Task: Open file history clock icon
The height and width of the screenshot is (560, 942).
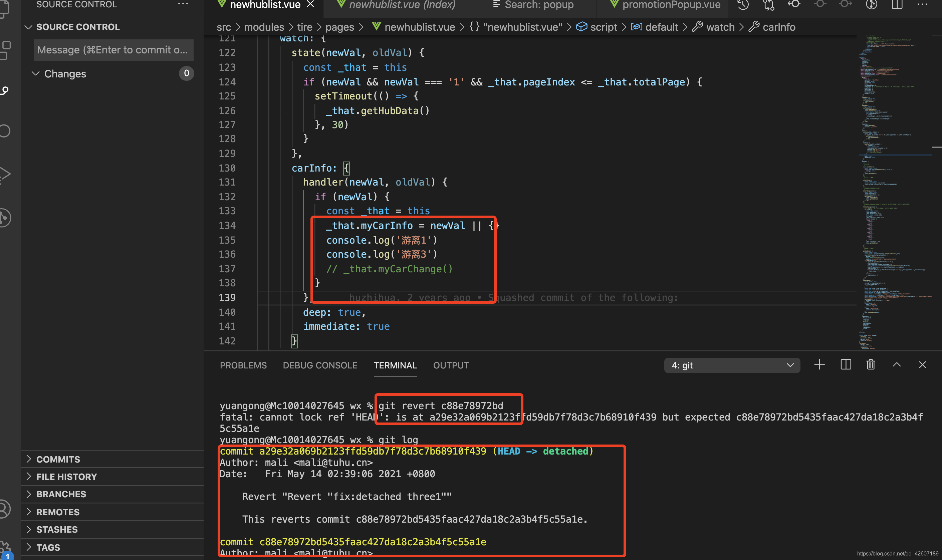Action: 743,5
